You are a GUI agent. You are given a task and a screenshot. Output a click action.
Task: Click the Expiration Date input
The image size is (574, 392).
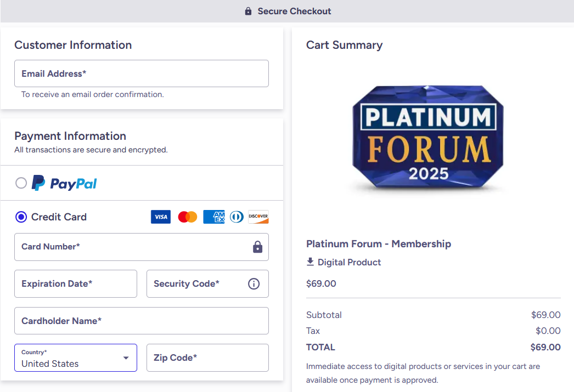click(x=76, y=284)
